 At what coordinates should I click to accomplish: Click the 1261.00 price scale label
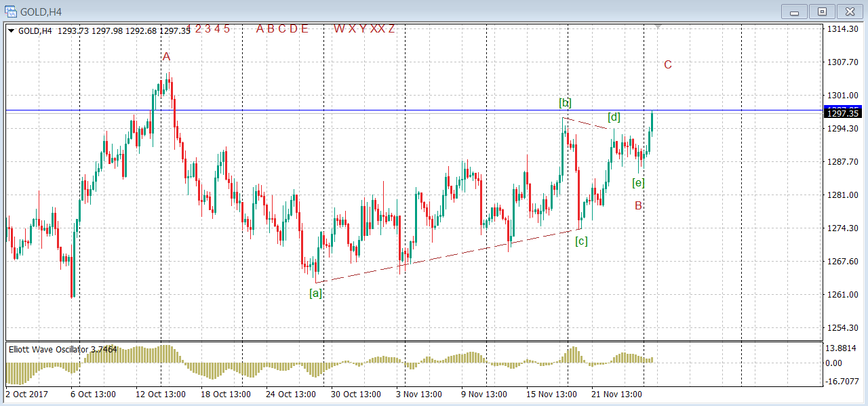(843, 295)
